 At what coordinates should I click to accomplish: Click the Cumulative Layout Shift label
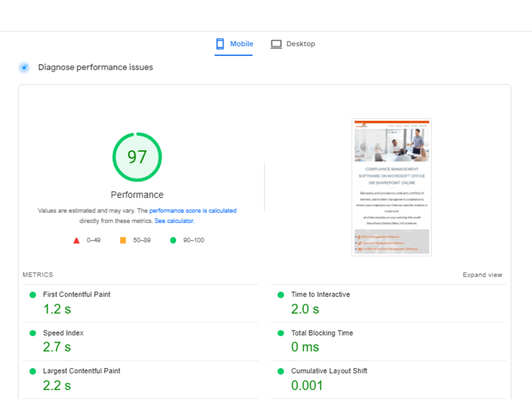coord(329,371)
